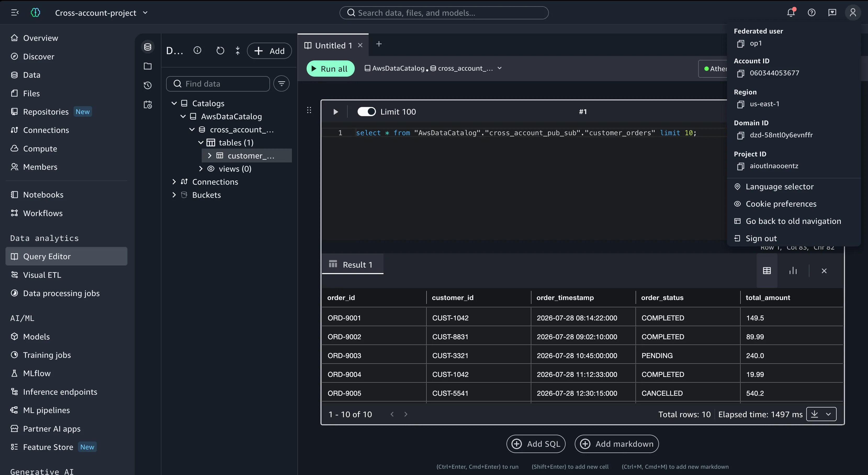
Task: Open the notifications bell
Action: pos(791,13)
